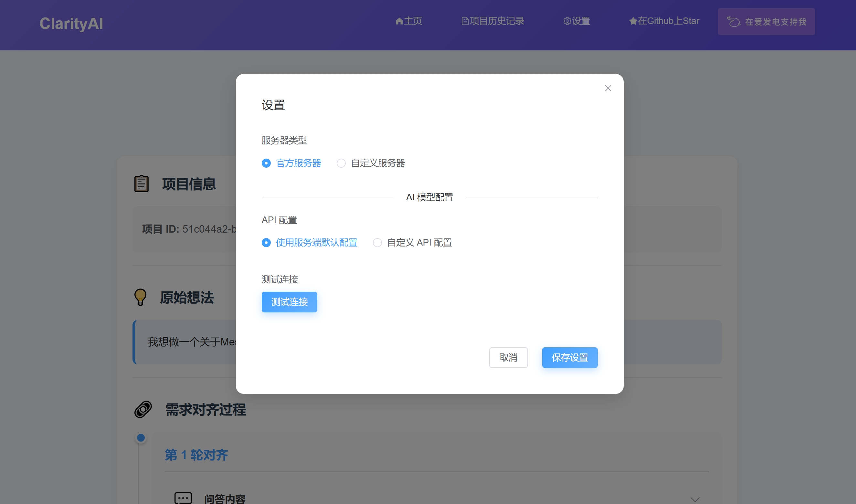This screenshot has width=856, height=504.
Task: Select the 自定义服务器 radio option
Action: click(371, 163)
